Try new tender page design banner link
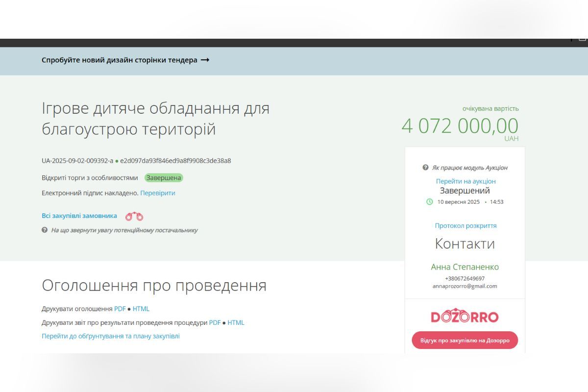 pyautogui.click(x=120, y=60)
